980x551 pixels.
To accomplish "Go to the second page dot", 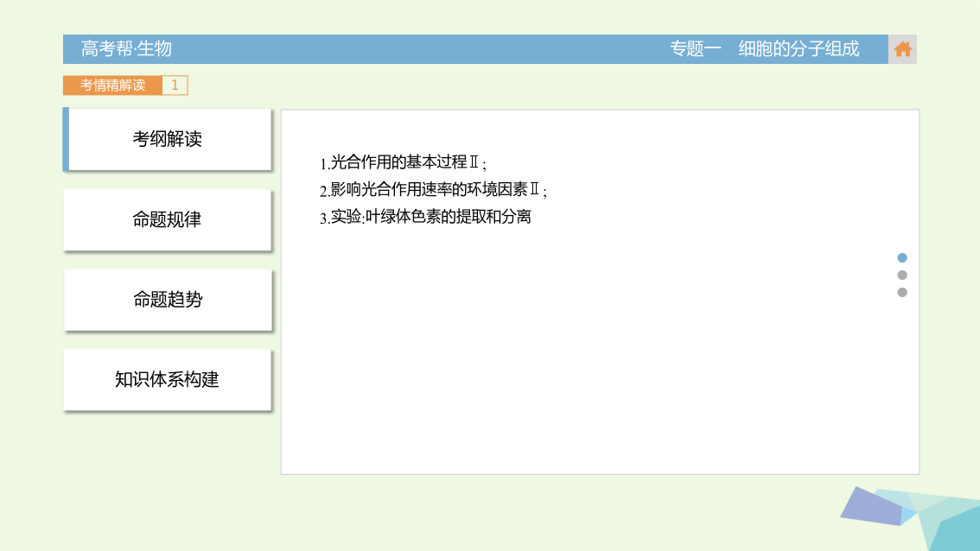I will 902,275.
